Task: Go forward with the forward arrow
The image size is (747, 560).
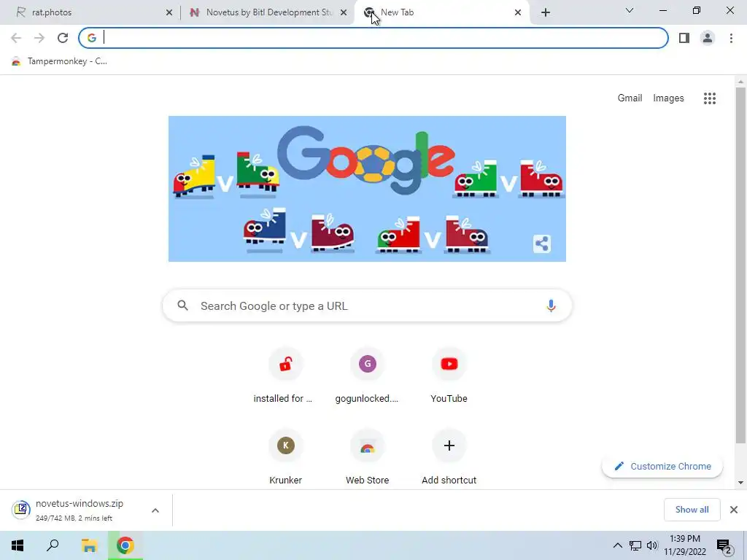Action: click(39, 38)
